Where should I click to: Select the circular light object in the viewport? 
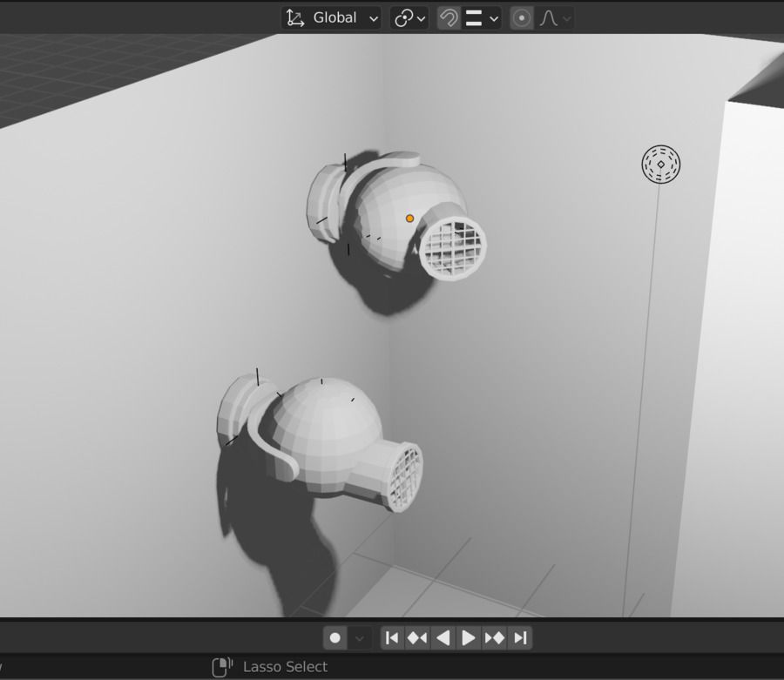661,165
